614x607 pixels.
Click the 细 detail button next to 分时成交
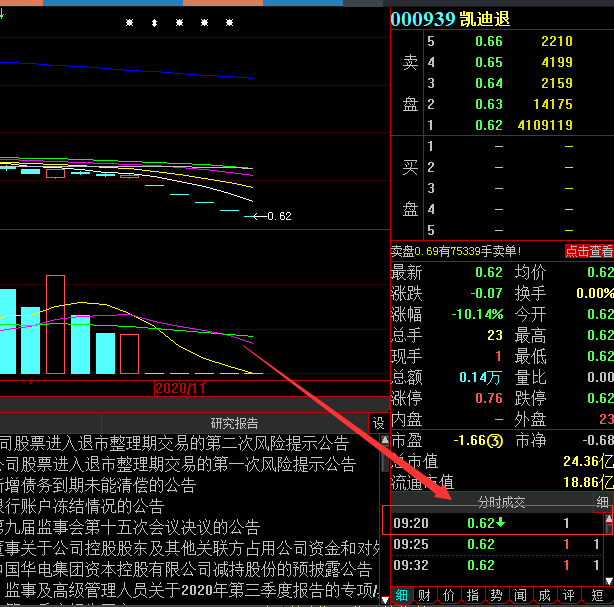[602, 501]
